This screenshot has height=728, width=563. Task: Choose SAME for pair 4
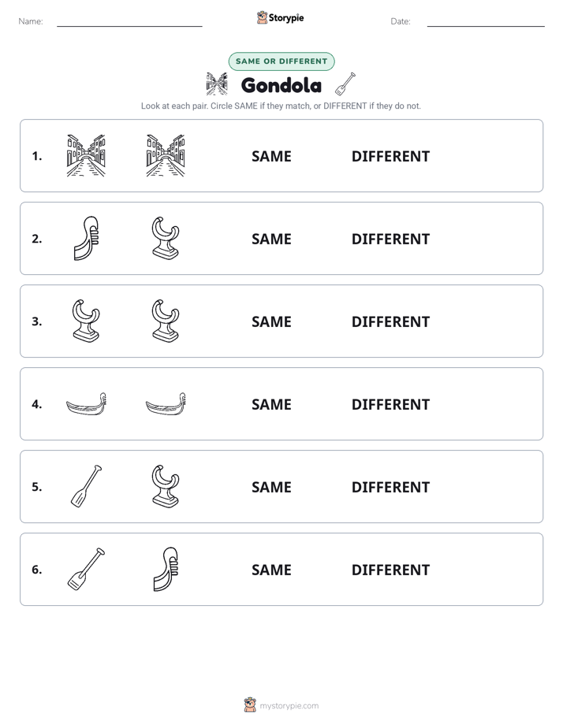pyautogui.click(x=271, y=404)
